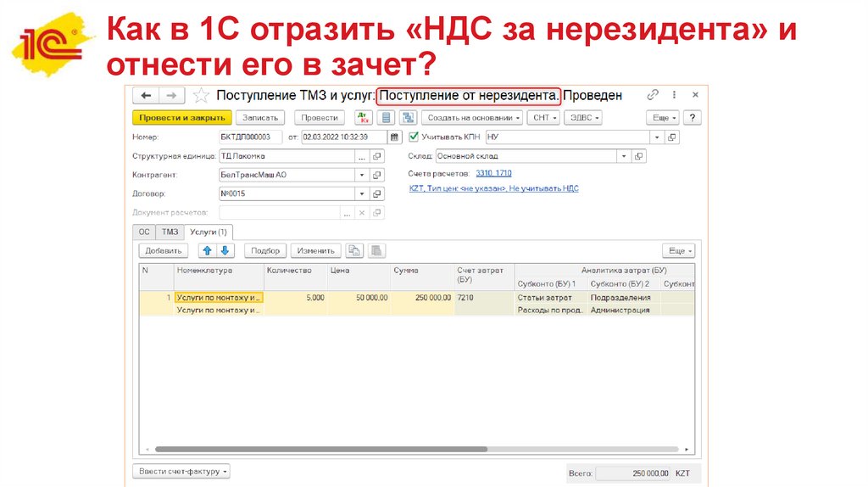Screen dimensions: 868x487
Task: Move row up with blue arrow
Action: click(x=207, y=250)
